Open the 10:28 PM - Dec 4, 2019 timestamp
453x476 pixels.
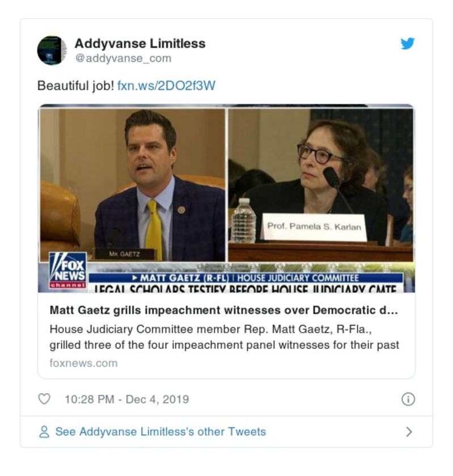(x=126, y=399)
